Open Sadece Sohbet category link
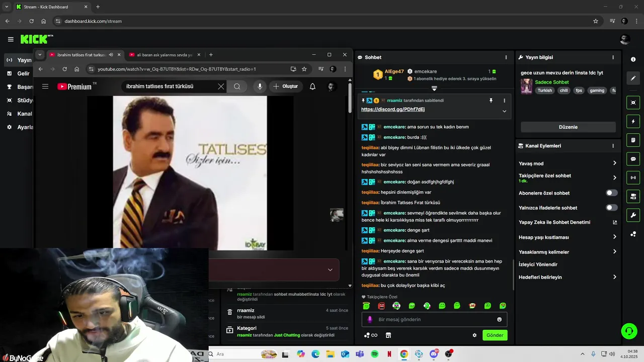 [552, 82]
